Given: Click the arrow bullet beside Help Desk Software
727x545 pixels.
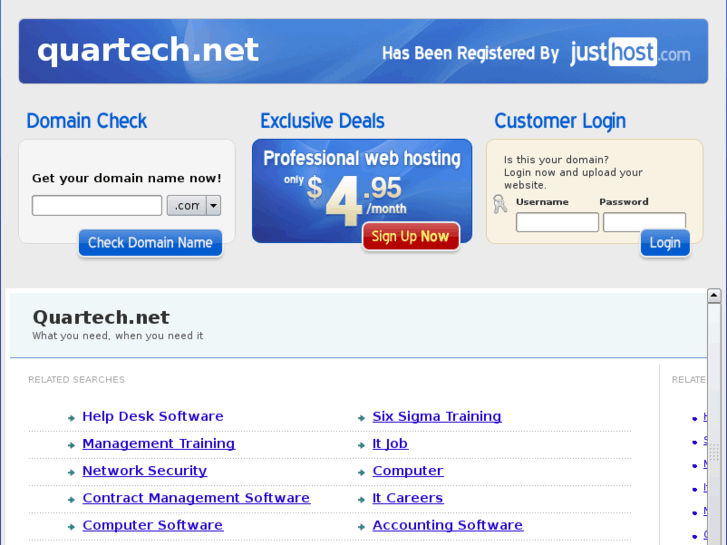Looking at the screenshot, I should pyautogui.click(x=71, y=418).
